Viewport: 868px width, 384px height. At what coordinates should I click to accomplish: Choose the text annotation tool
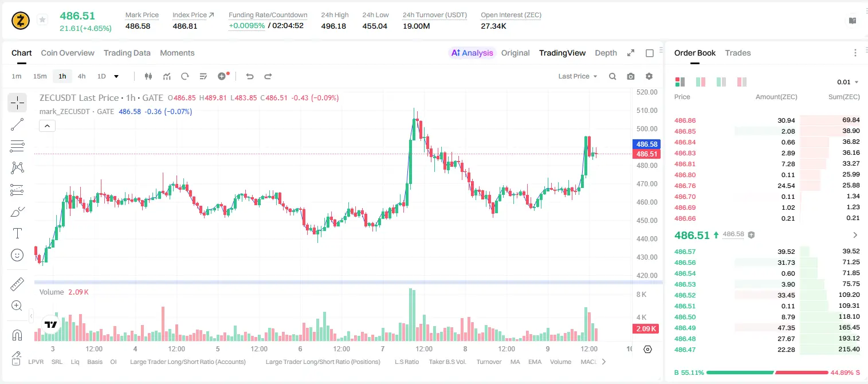click(x=17, y=233)
